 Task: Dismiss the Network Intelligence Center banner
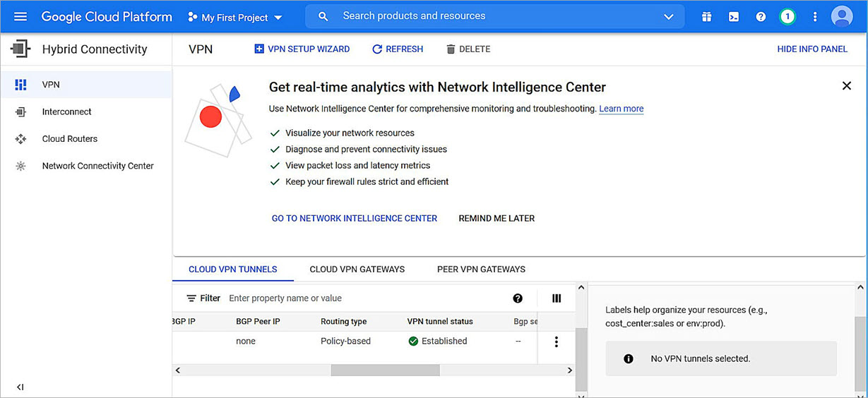[x=846, y=86]
